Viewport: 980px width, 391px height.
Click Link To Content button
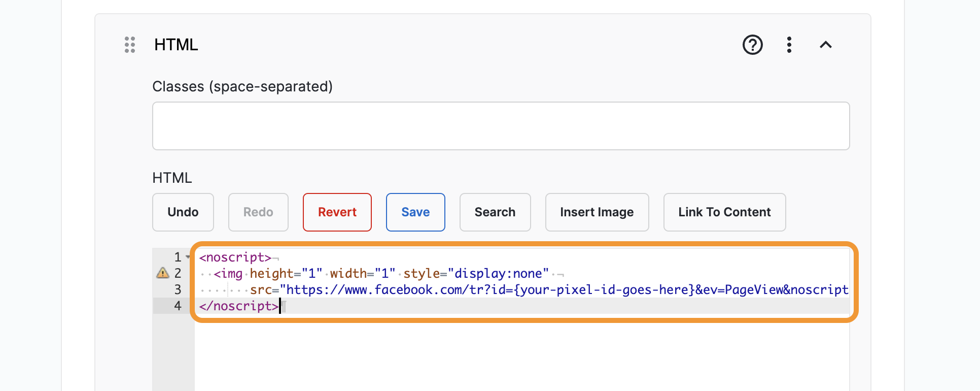pyautogui.click(x=724, y=212)
